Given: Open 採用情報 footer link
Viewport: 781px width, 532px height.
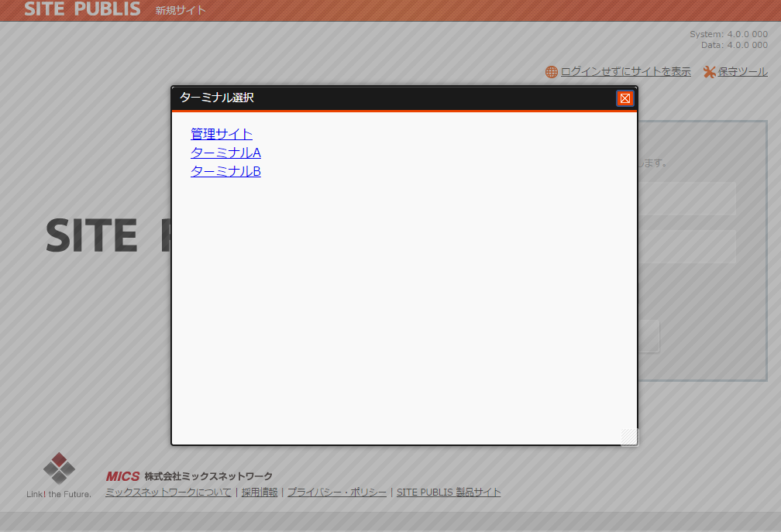Looking at the screenshot, I should click(260, 493).
